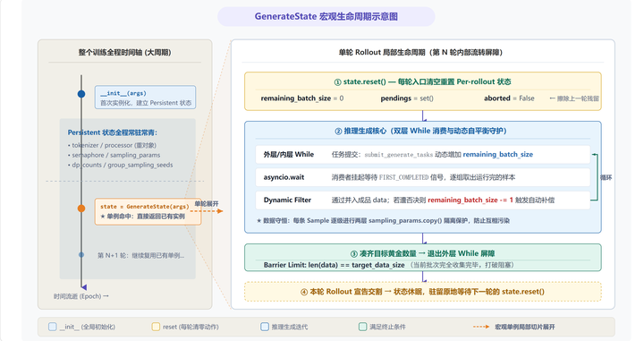644x341 pixels.
Task: Click the ③ 凑齐目标黄金数量 step title
Action: tap(422, 253)
